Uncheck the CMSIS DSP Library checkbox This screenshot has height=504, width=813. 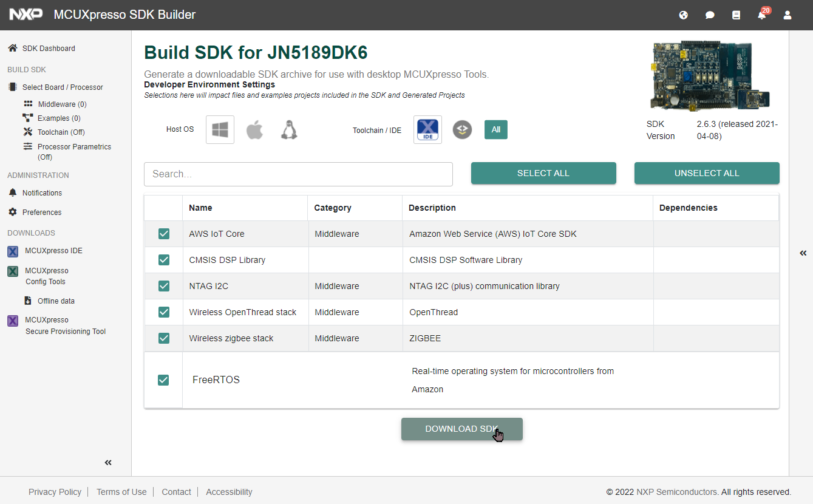(x=164, y=260)
